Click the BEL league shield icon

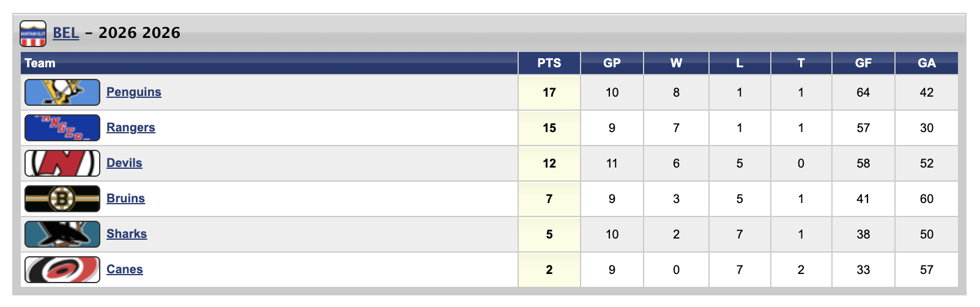(x=33, y=34)
